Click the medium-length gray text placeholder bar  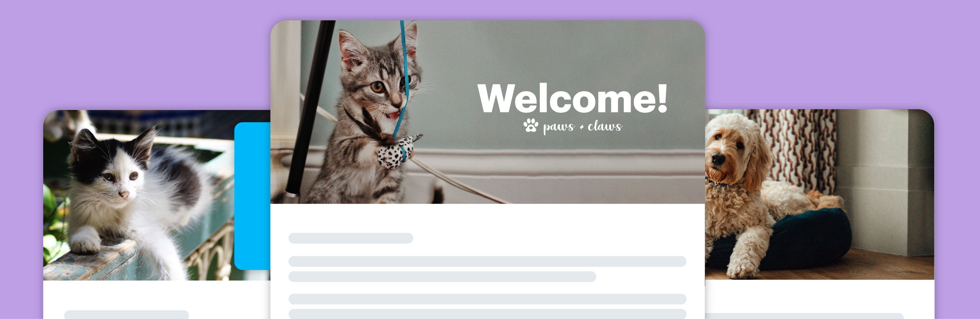(x=442, y=277)
